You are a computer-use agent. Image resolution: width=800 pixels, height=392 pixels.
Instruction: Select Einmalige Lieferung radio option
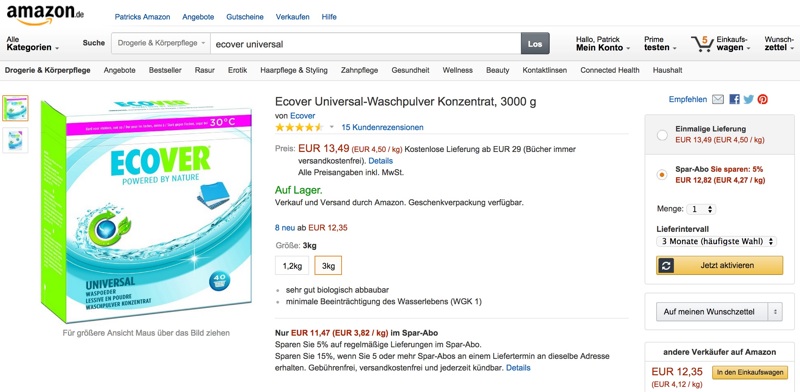tap(662, 136)
